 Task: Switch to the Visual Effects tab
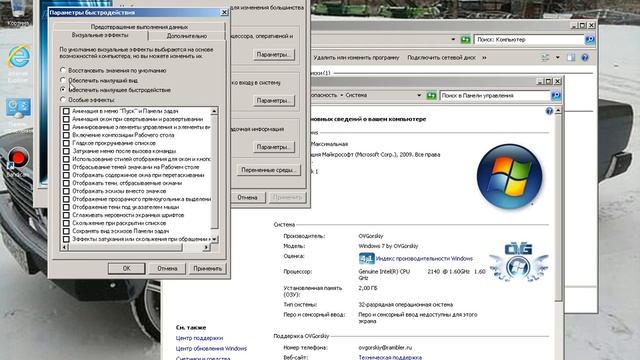pyautogui.click(x=100, y=36)
